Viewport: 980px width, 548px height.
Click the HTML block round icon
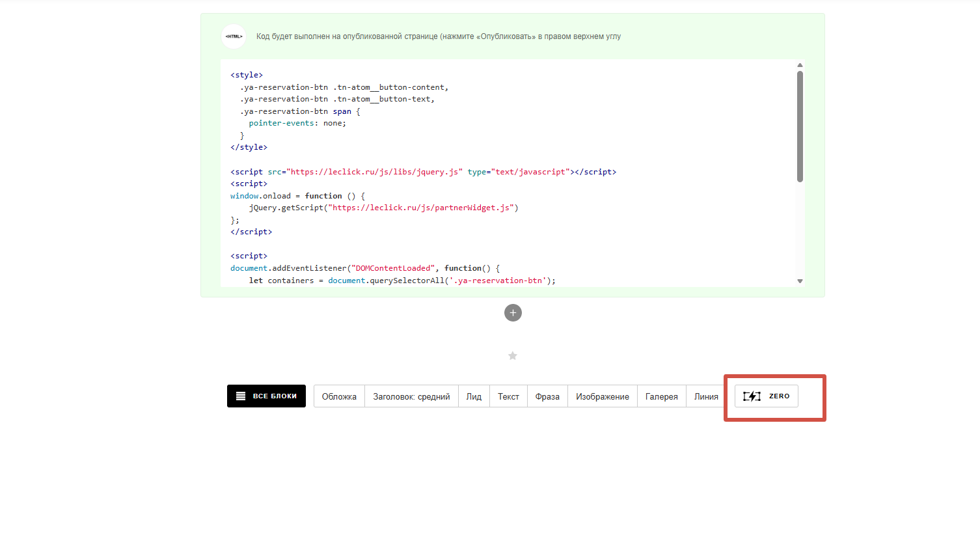coord(234,36)
